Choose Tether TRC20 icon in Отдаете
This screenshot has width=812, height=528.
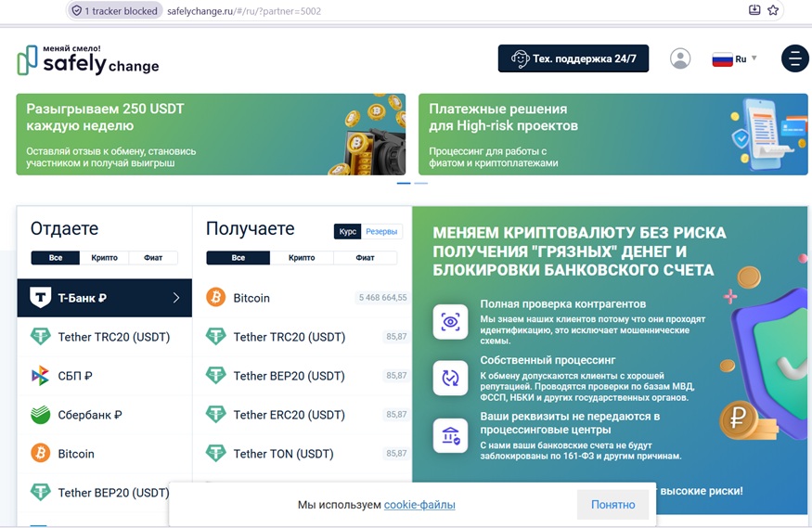(x=41, y=337)
